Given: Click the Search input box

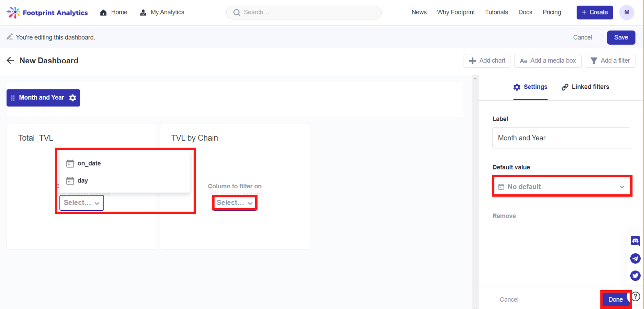Looking at the screenshot, I should [304, 12].
